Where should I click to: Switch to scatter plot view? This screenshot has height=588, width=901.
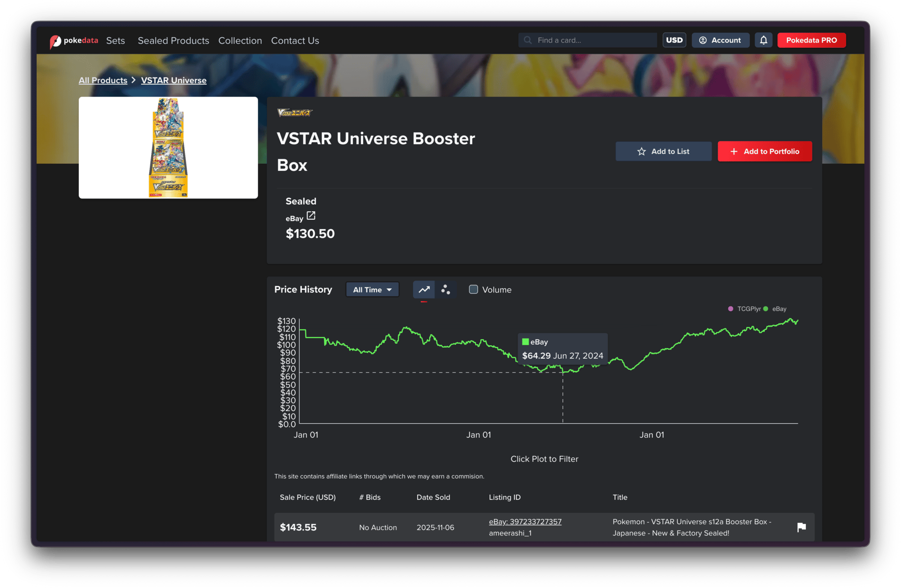[445, 290]
